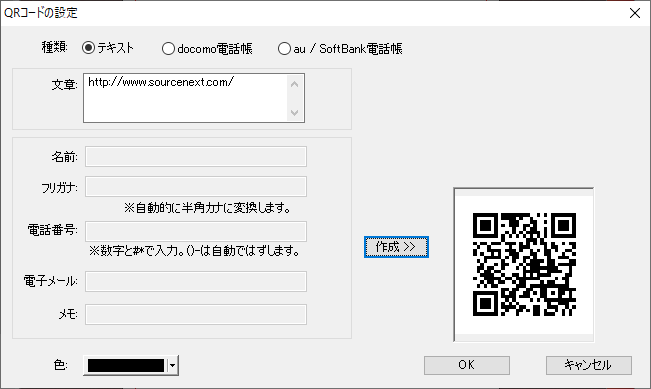
Task: Choose the docomo電話帳 type option
Action: click(168, 49)
